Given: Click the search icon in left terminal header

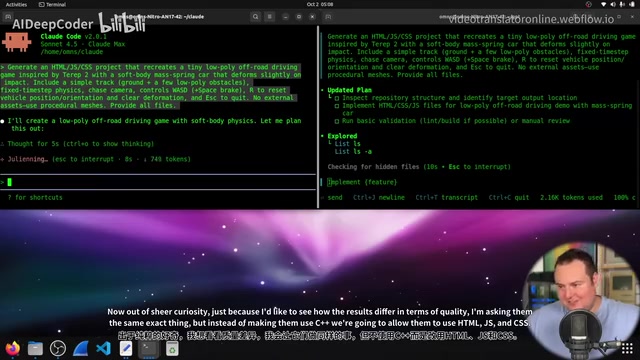Looking at the screenshot, I should point(256,17).
